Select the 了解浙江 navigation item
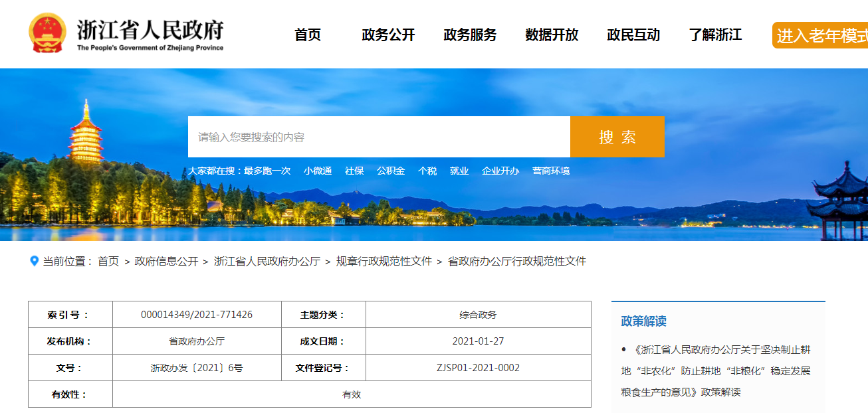Viewport: 868px width, 413px height. pyautogui.click(x=715, y=35)
